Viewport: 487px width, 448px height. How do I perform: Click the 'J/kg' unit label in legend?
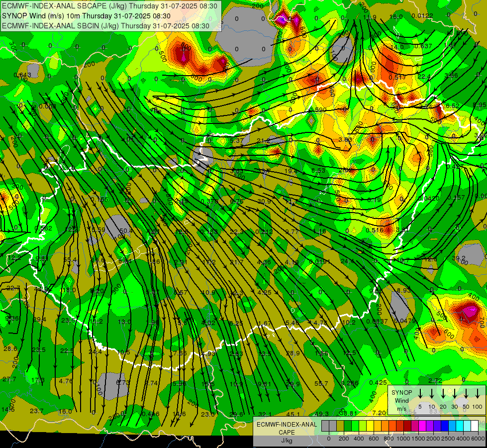click(287, 441)
